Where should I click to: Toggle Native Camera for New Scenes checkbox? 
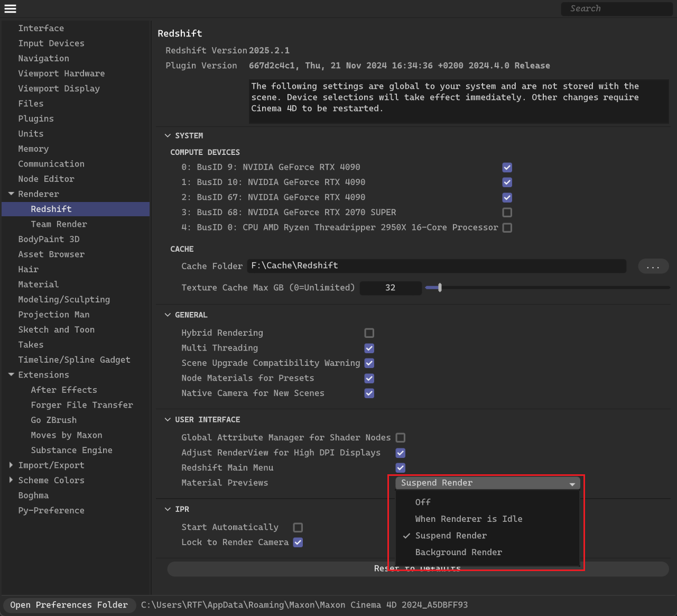pos(369,393)
